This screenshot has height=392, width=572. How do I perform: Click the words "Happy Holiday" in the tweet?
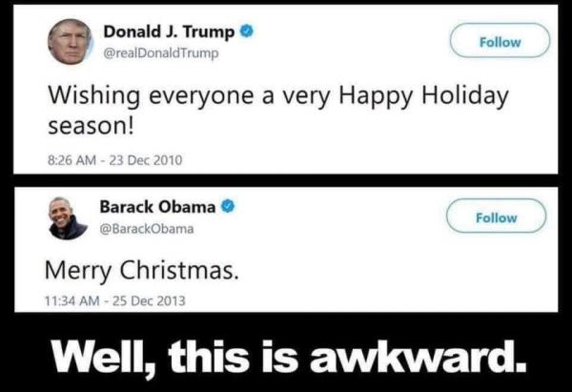click(x=423, y=97)
